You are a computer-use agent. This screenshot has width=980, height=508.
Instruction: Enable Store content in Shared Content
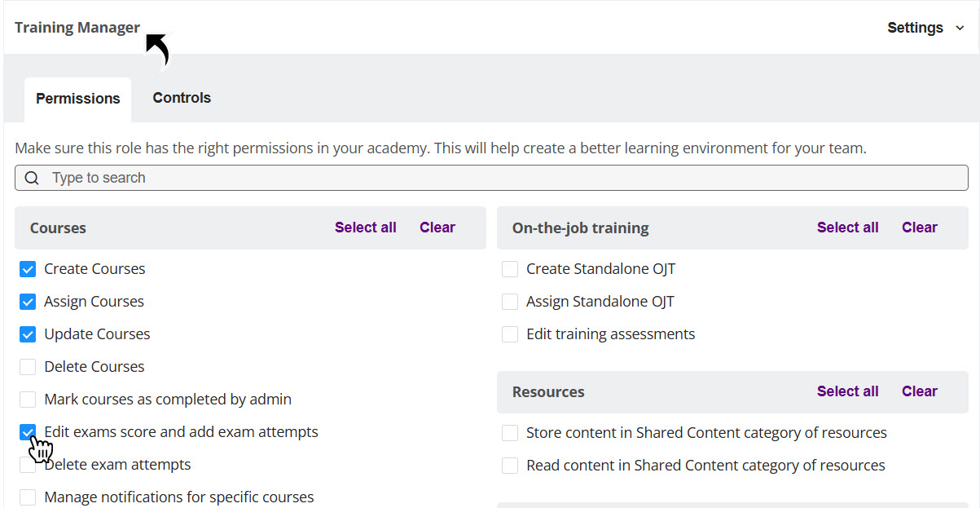click(x=510, y=433)
